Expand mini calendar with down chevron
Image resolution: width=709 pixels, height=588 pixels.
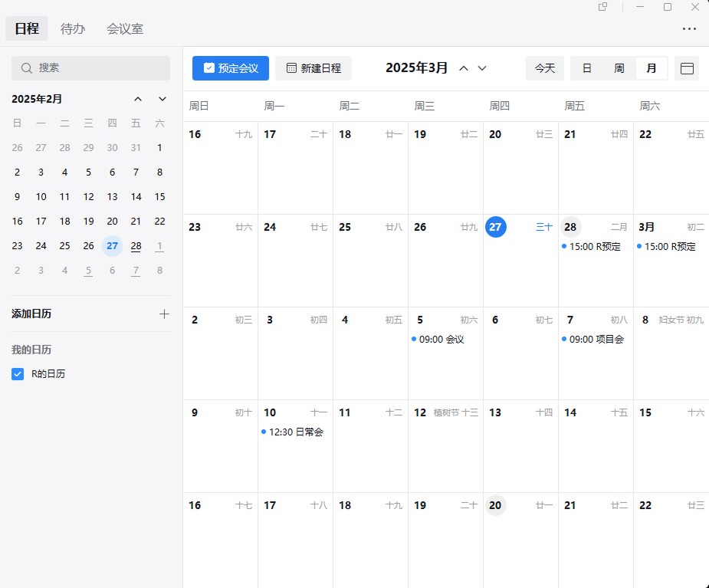coord(162,99)
